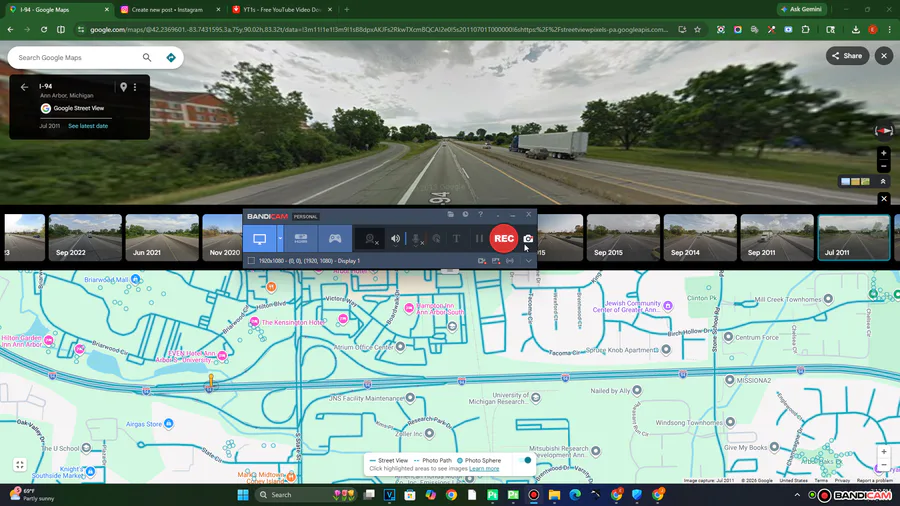Toggle Bandicam microphone recording icon
This screenshot has height=506, width=900.
click(x=417, y=239)
